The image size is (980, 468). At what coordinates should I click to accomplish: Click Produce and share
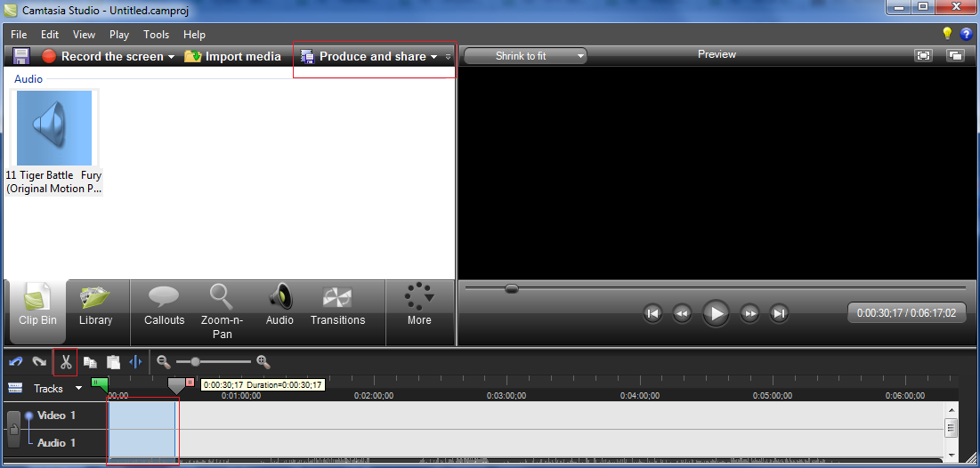pos(363,56)
